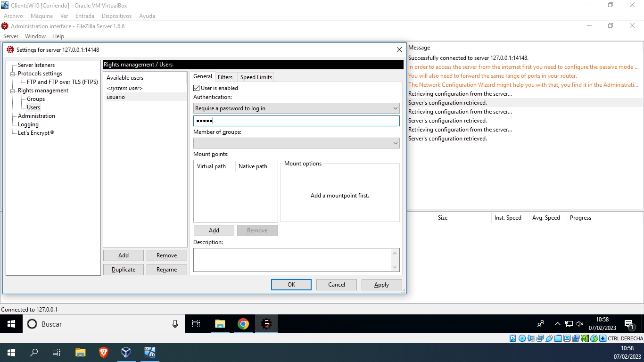
Task: Select Server listeners in settings tree
Action: click(36, 65)
